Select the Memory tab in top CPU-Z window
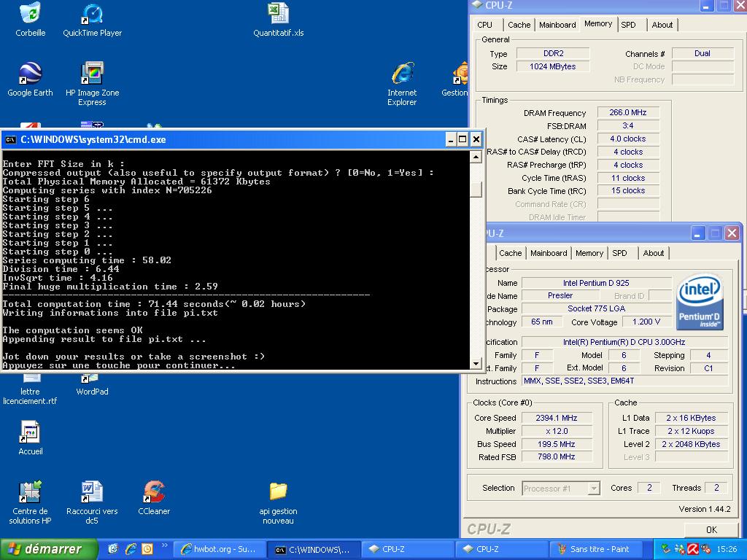 (x=598, y=24)
